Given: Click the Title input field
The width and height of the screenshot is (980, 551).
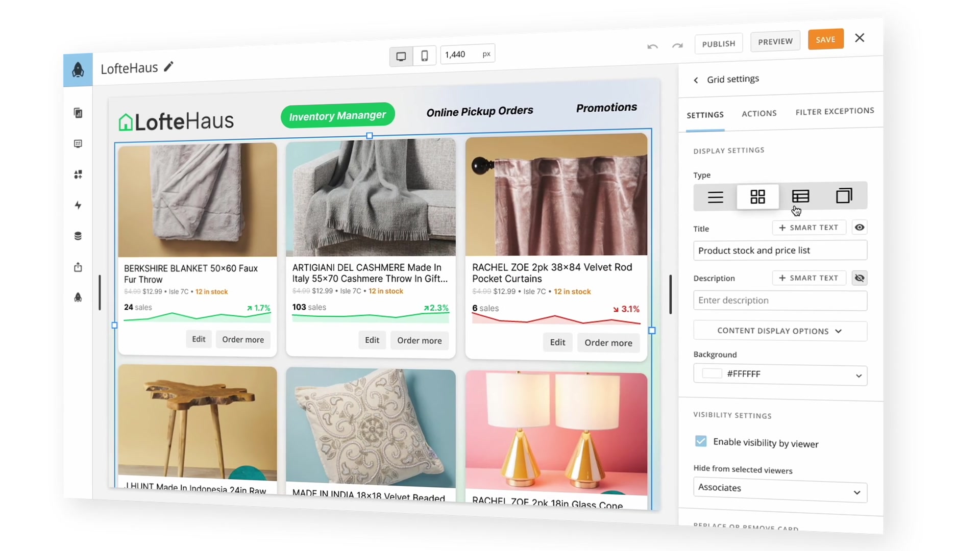Looking at the screenshot, I should [780, 251].
